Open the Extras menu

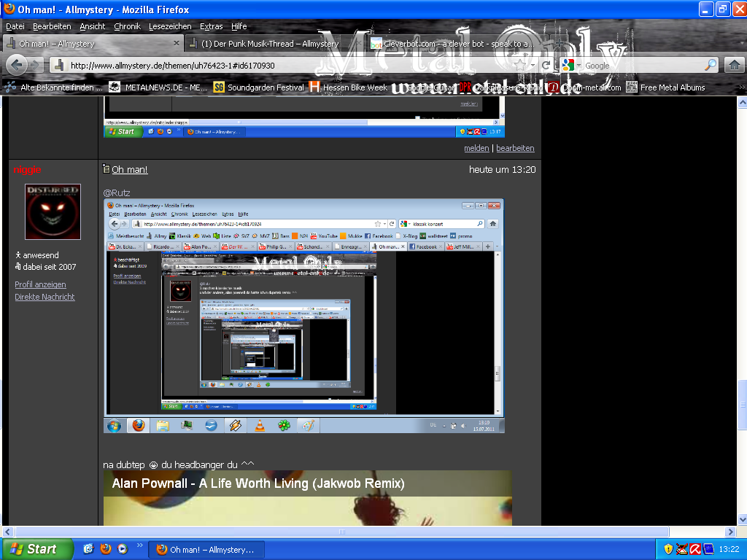tap(211, 26)
